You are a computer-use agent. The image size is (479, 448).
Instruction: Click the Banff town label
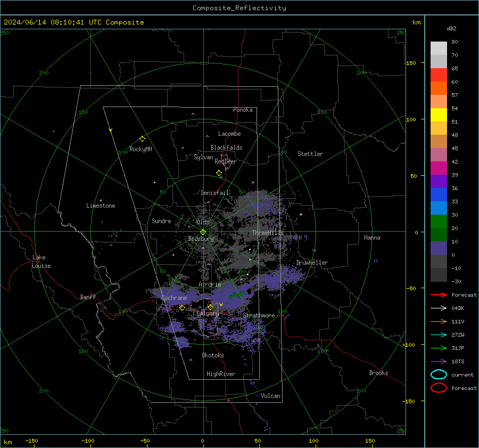[x=88, y=297]
